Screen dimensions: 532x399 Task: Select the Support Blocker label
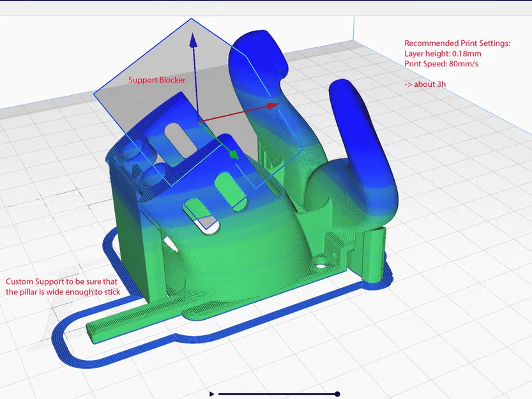click(x=156, y=80)
